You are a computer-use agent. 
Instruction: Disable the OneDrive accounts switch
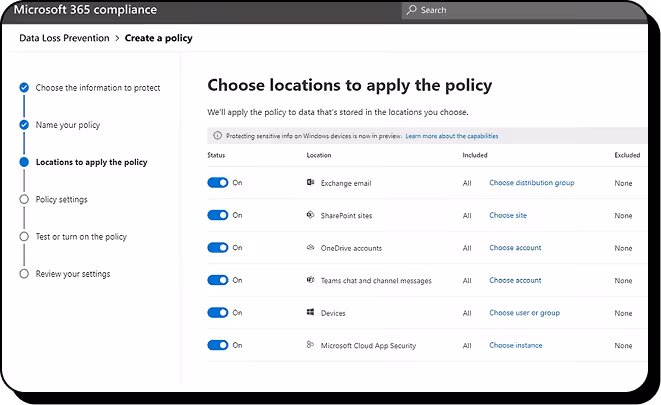tap(218, 247)
